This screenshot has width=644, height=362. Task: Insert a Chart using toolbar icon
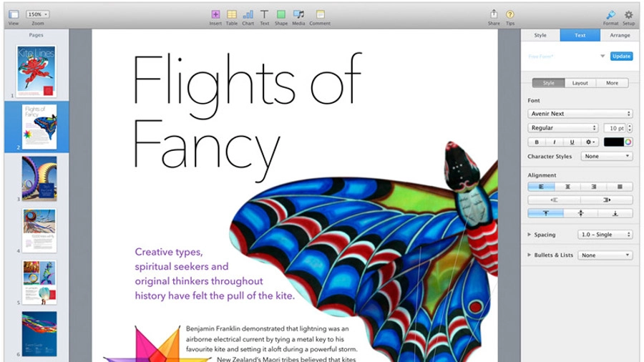coord(248,14)
